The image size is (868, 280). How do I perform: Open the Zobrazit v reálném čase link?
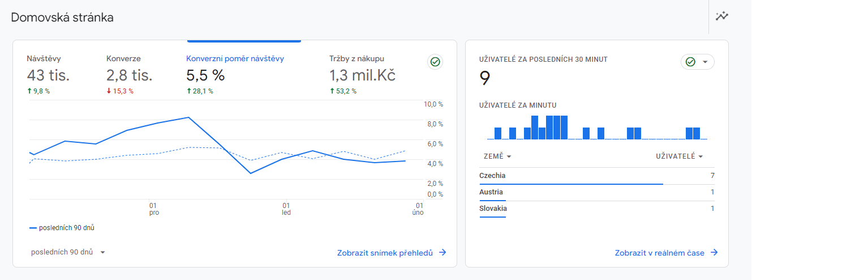click(x=659, y=253)
